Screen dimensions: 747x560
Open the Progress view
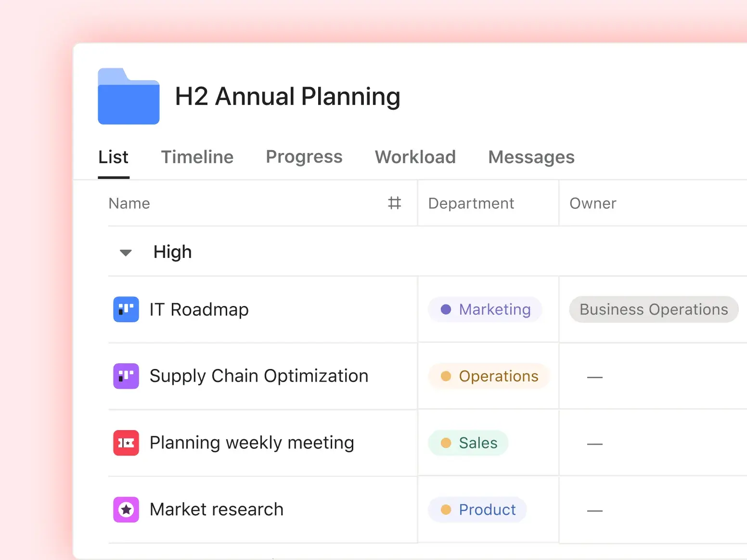point(304,157)
